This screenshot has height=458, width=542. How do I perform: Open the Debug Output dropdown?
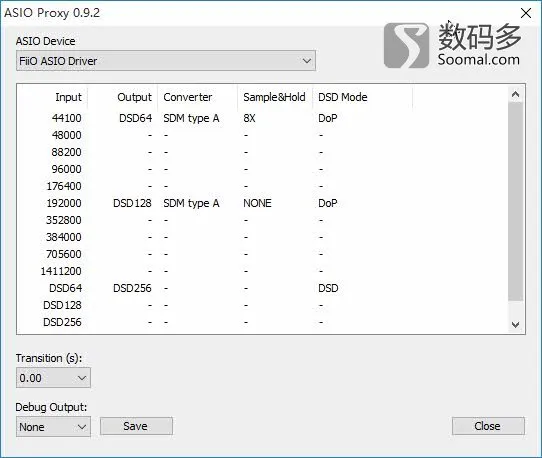tap(53, 427)
